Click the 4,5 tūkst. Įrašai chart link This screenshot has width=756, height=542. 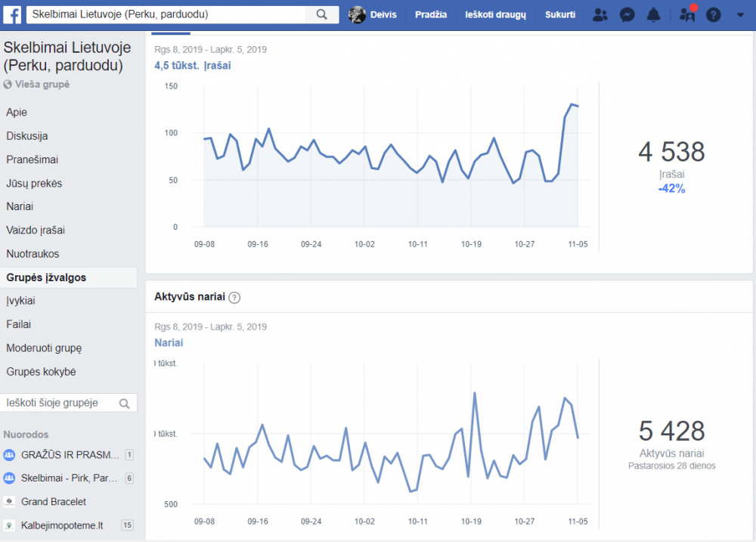point(192,66)
